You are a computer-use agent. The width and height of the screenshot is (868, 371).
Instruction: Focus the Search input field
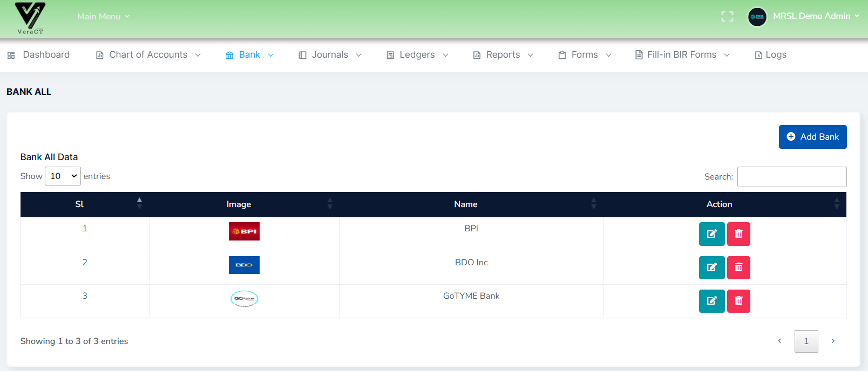[791, 177]
